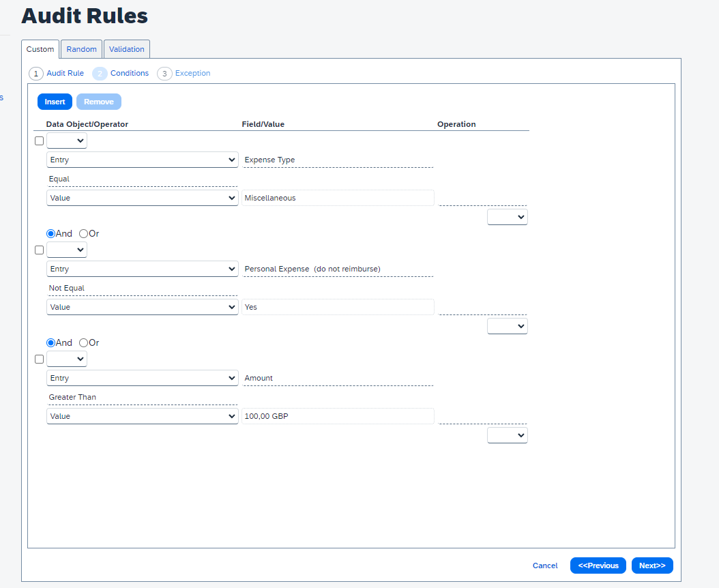The width and height of the screenshot is (719, 588).
Task: Click the Remove button
Action: [x=99, y=102]
